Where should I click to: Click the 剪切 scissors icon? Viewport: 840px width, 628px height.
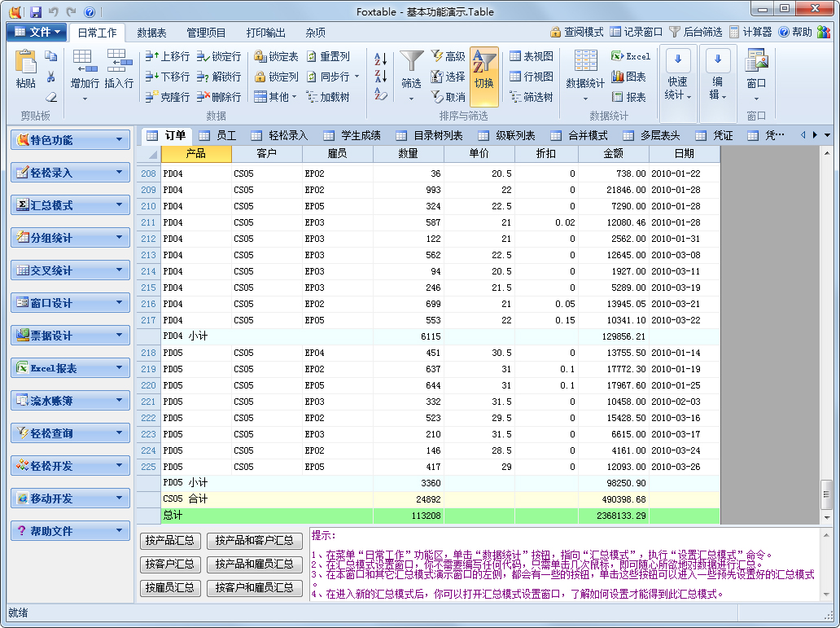(x=51, y=76)
